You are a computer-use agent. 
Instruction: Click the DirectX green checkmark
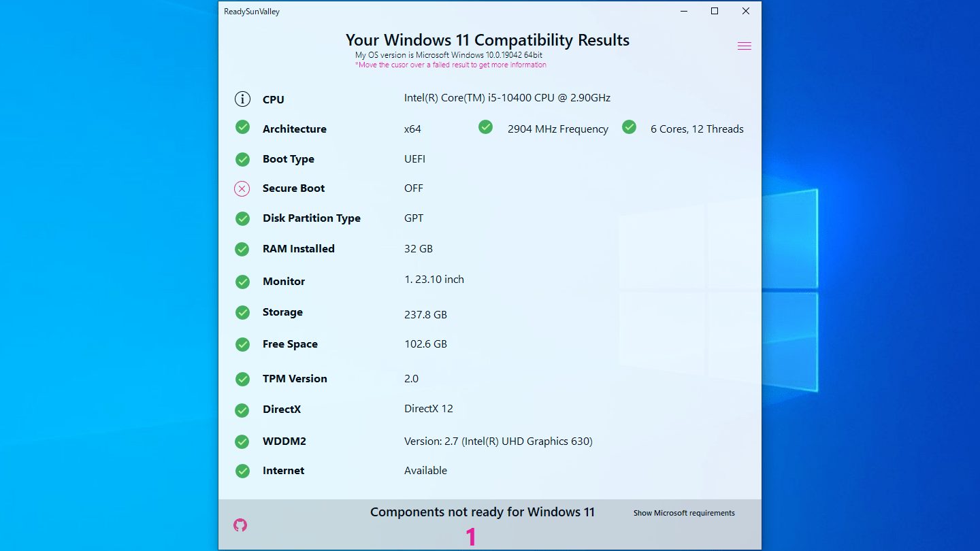pos(242,410)
